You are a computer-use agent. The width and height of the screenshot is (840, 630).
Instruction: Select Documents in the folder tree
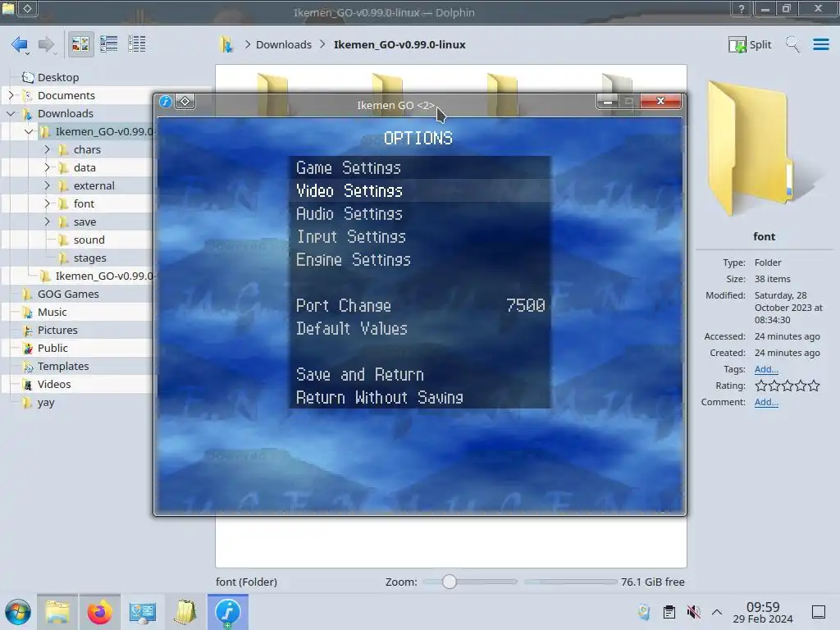66,95
